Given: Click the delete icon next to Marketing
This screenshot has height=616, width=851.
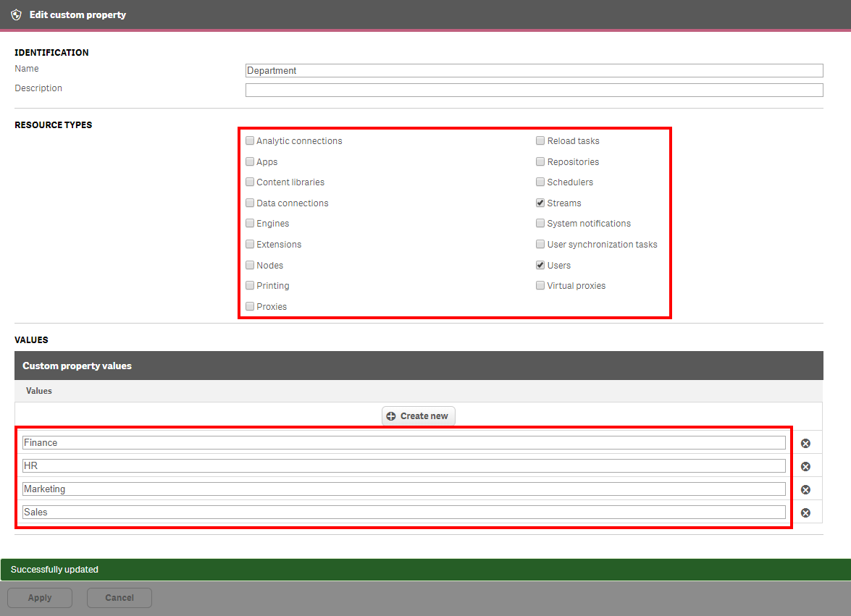Looking at the screenshot, I should [x=805, y=489].
